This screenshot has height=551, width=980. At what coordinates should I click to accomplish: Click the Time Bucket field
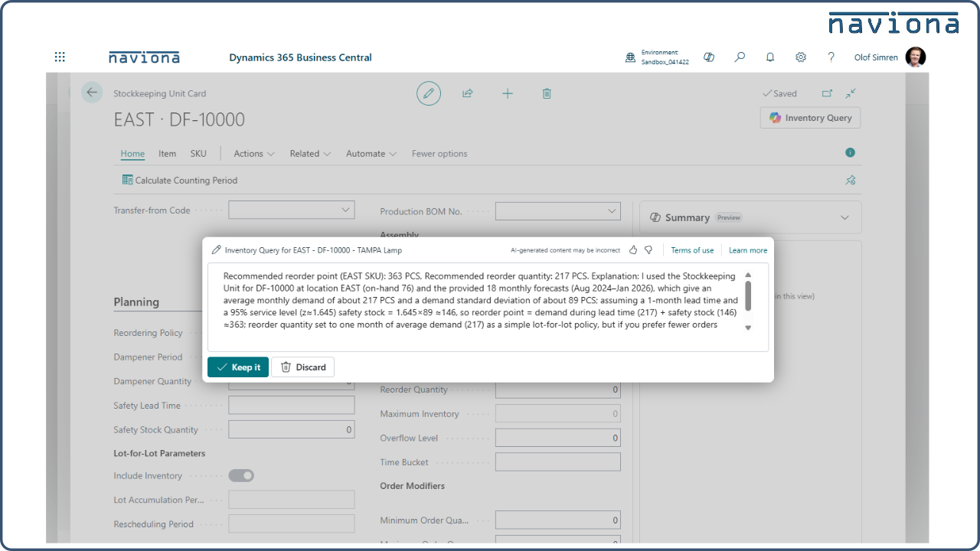[x=558, y=462]
